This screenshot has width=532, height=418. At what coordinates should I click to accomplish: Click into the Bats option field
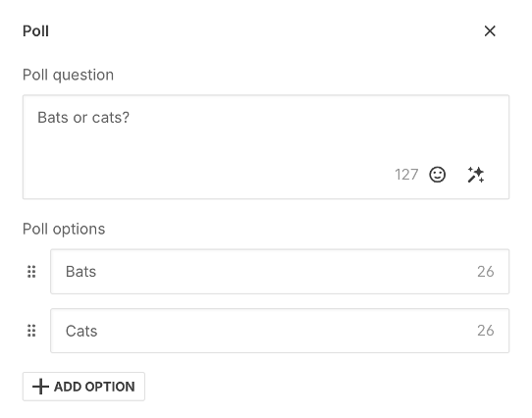[x=280, y=272]
